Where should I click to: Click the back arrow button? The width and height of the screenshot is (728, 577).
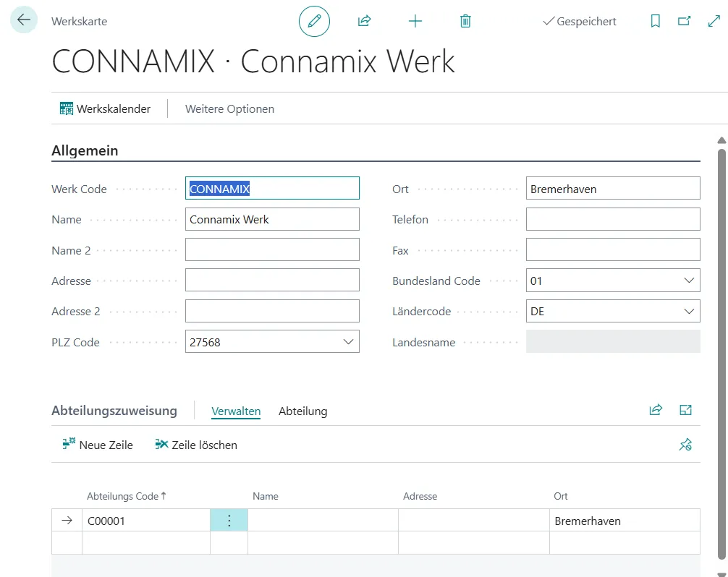pyautogui.click(x=24, y=20)
